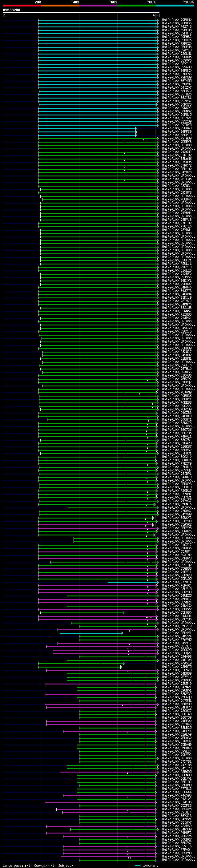This screenshot has width=197, height=868.
Task: Click the purple ~60% identity legend segment
Action: [x=99, y=6]
